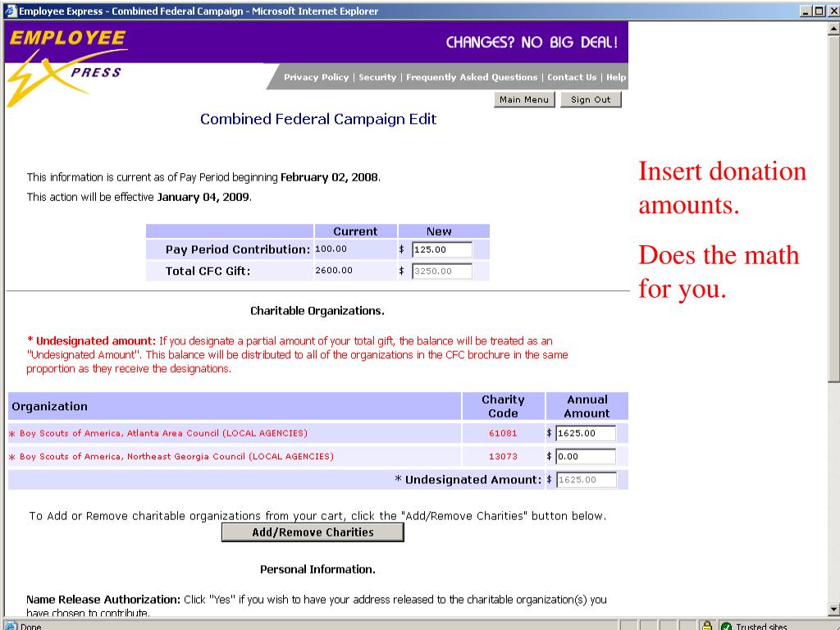Click the Main Menu button
Viewport: 840px width, 630px height.
tap(524, 99)
